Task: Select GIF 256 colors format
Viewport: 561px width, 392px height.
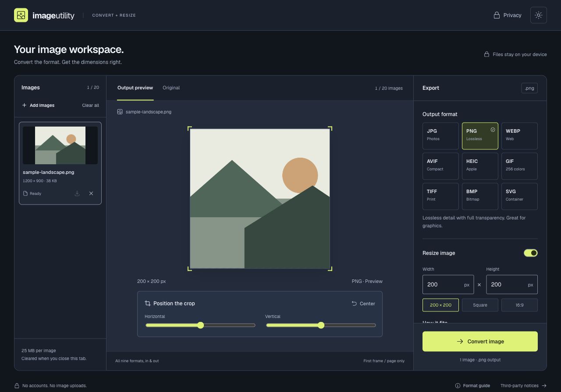Action: click(519, 166)
